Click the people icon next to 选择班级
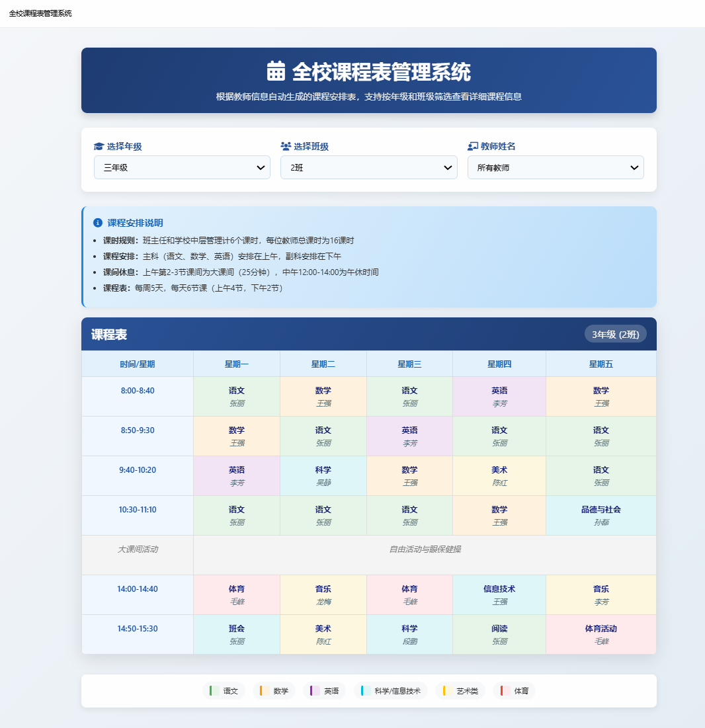The width and height of the screenshot is (705, 728). click(284, 147)
